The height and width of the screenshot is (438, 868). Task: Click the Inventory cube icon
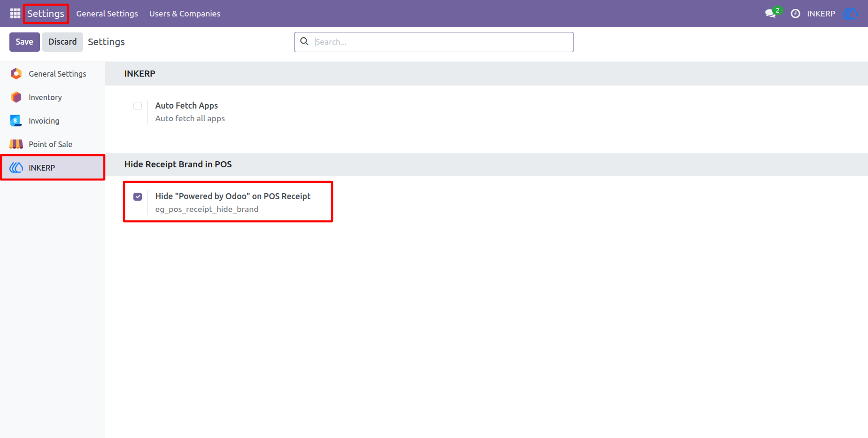16,97
